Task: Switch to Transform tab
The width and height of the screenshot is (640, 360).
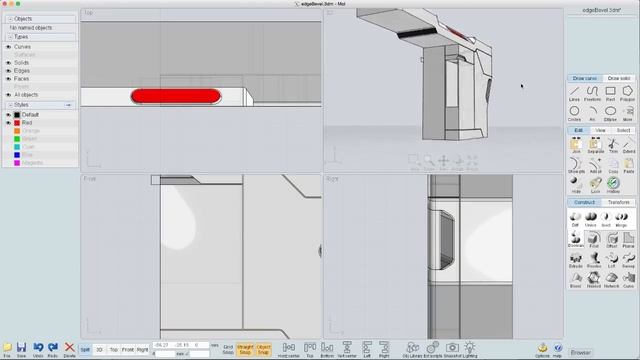Action: [618, 202]
